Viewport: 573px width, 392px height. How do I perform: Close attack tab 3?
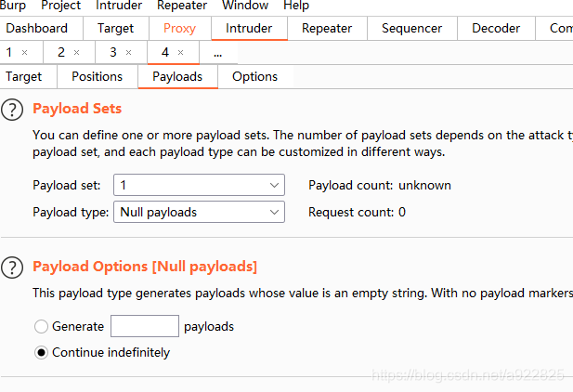(128, 53)
